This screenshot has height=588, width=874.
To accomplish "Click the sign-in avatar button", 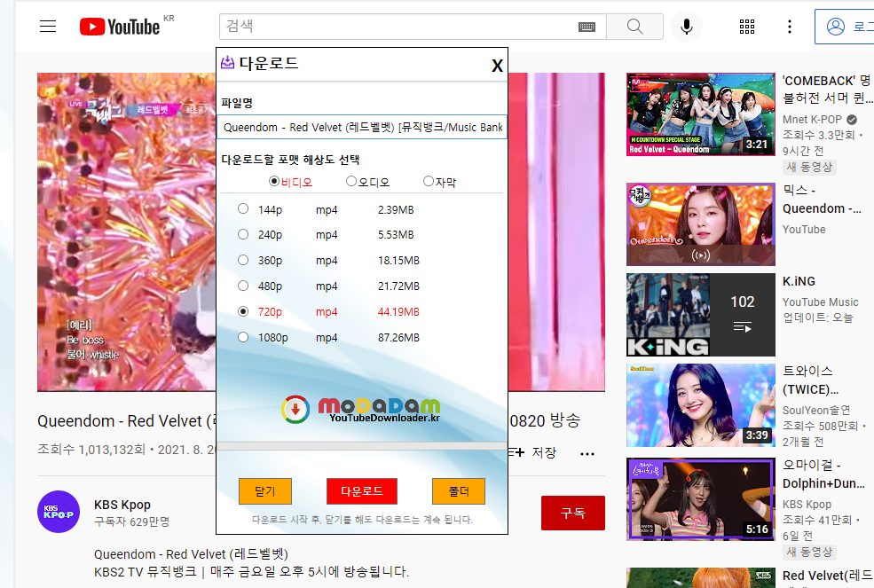I will tap(844, 27).
